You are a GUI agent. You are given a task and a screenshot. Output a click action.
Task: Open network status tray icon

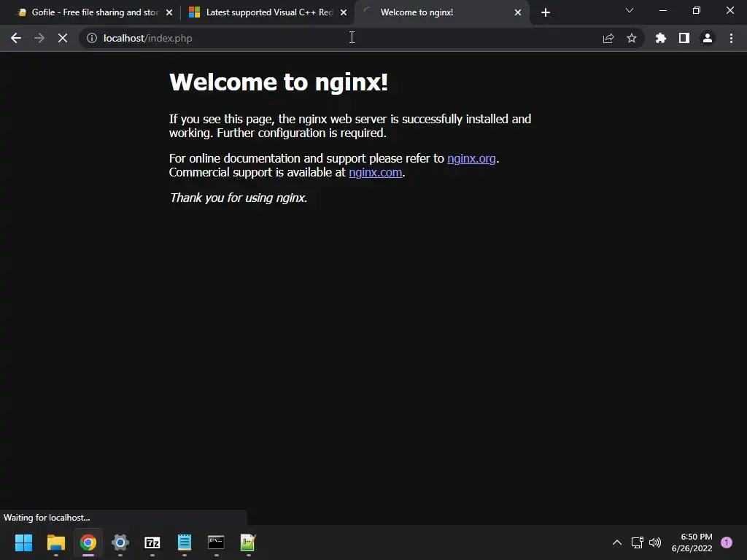[637, 542]
